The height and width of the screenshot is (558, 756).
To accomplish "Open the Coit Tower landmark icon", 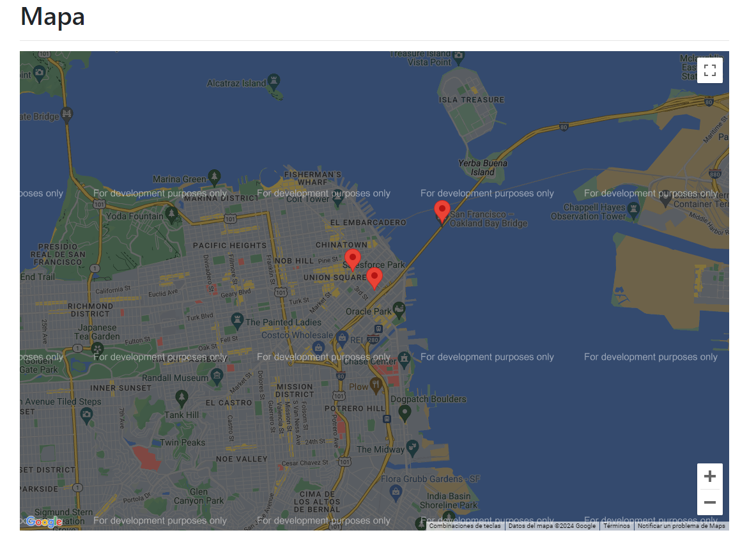I will tap(337, 199).
